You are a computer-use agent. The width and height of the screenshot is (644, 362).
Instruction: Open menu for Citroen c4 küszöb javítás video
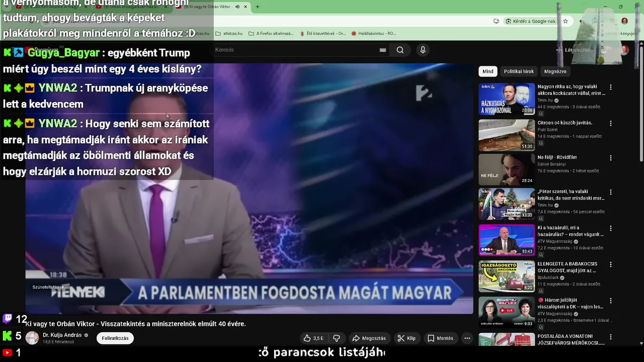pos(611,123)
